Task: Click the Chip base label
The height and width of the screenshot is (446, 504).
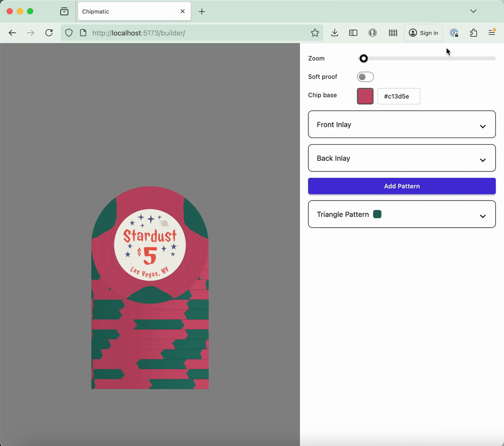Action: pyautogui.click(x=323, y=95)
